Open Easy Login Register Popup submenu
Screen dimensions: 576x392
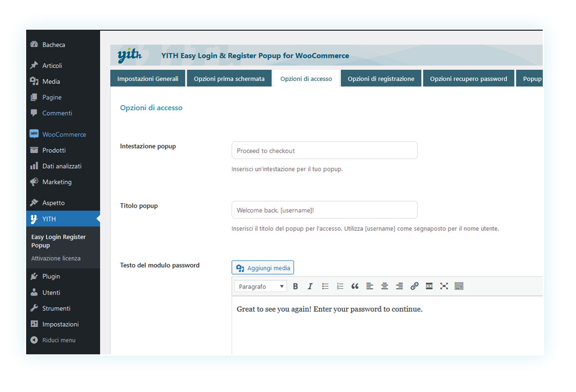coord(58,241)
